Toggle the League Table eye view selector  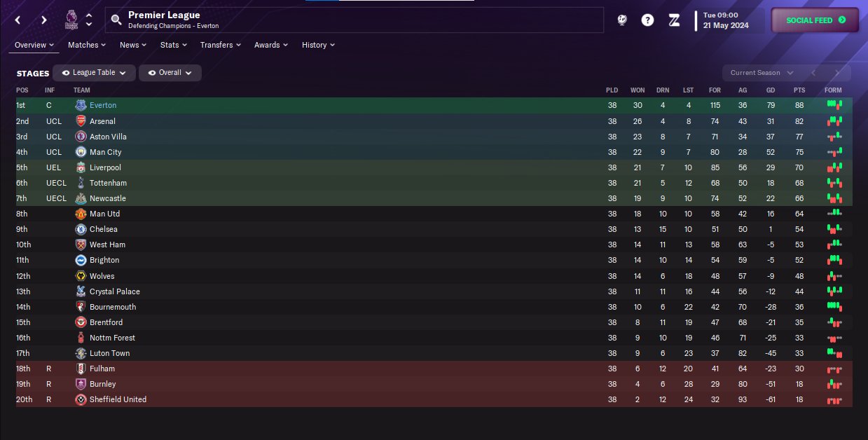(x=94, y=73)
